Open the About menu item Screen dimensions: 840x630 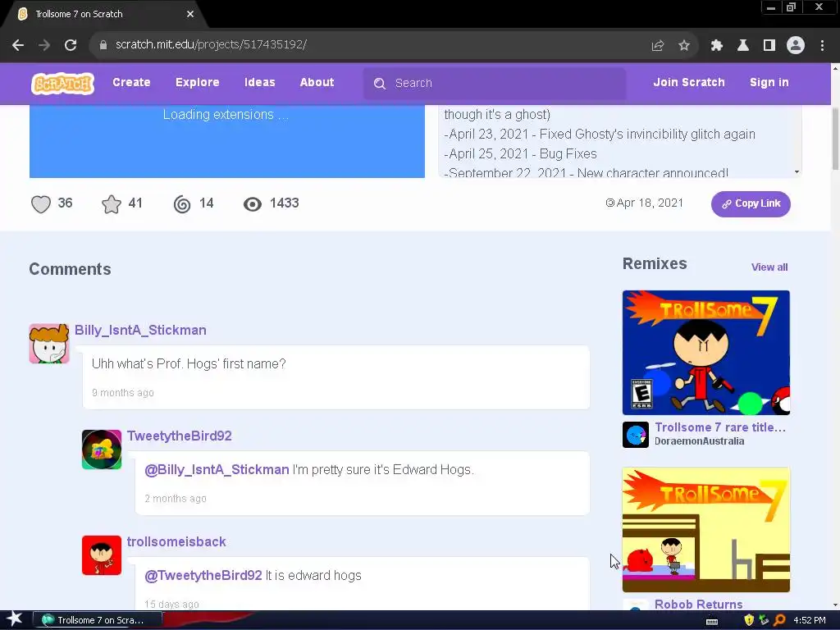317,83
